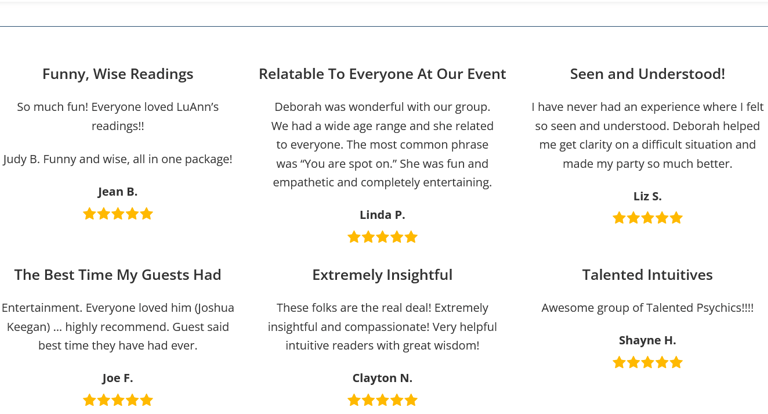Click the "Talented Intuitives" review title
768x414 pixels.
point(647,275)
